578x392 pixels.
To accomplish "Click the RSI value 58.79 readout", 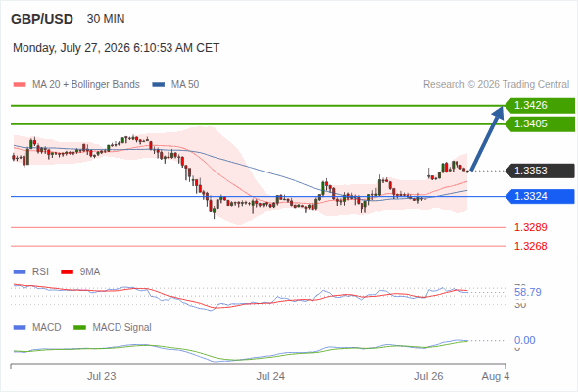I will pos(528,292).
